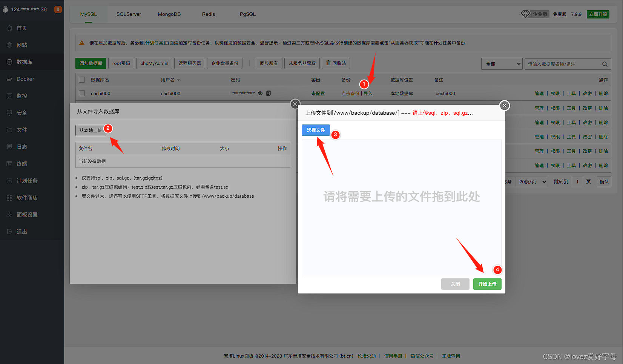Open the 数据库 database sidebar item
This screenshot has width=623, height=364.
(x=32, y=62)
